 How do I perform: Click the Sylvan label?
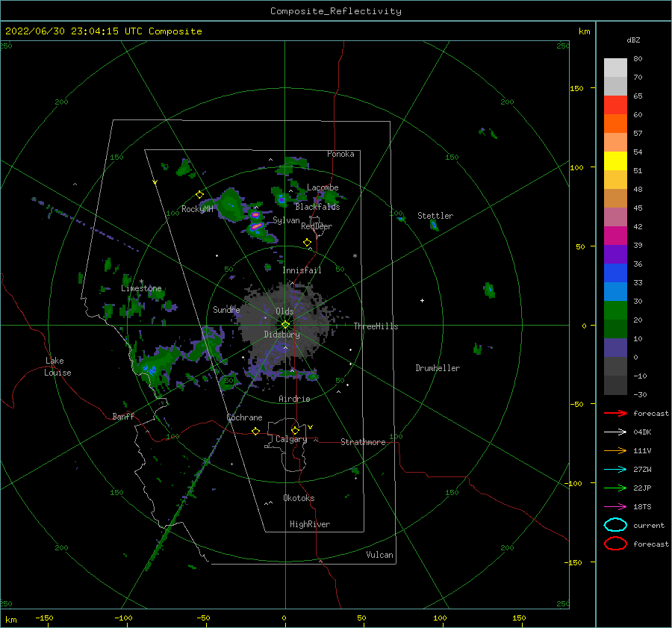[x=286, y=220]
